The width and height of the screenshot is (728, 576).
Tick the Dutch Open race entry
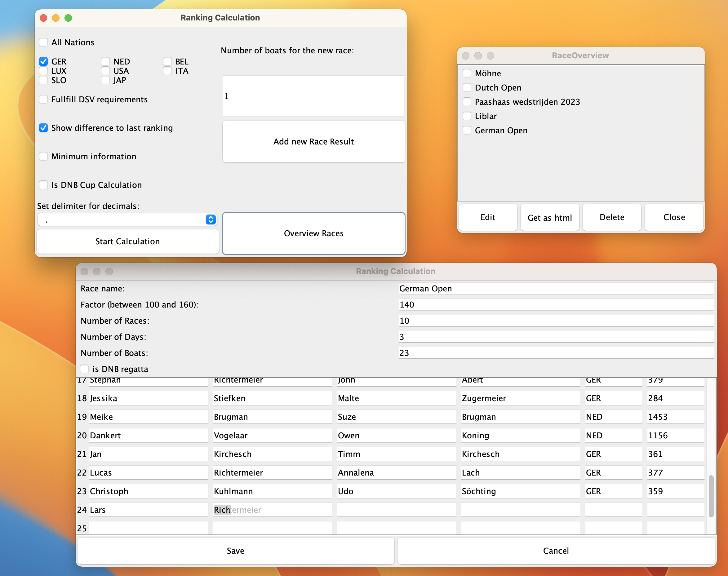click(467, 87)
